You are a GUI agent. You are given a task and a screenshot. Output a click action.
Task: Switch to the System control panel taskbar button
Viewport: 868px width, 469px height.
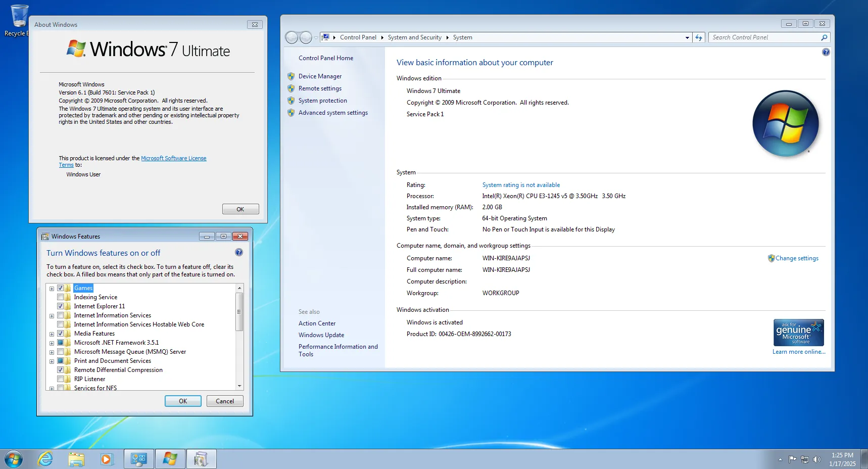pos(139,459)
